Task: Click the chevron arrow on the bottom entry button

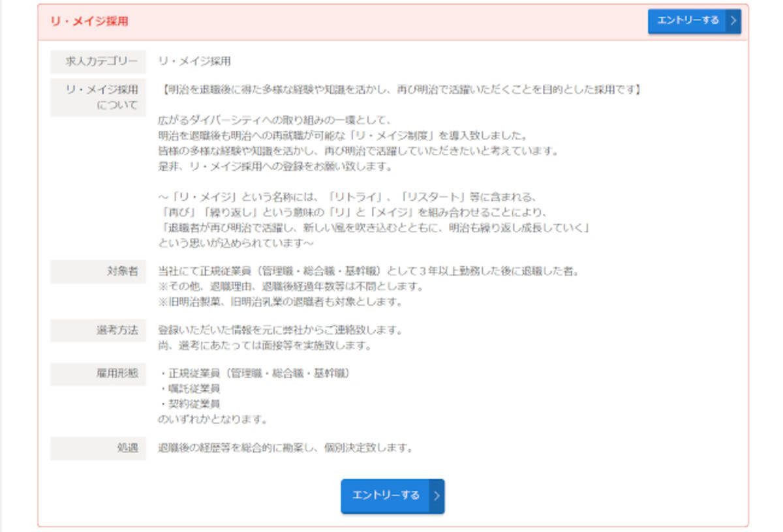Action: click(437, 495)
